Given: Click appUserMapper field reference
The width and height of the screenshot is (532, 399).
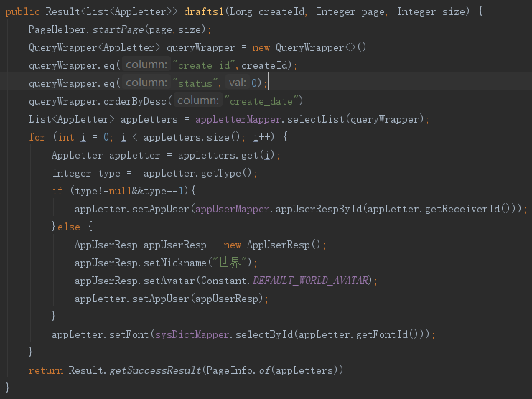Looking at the screenshot, I should coord(233,209).
